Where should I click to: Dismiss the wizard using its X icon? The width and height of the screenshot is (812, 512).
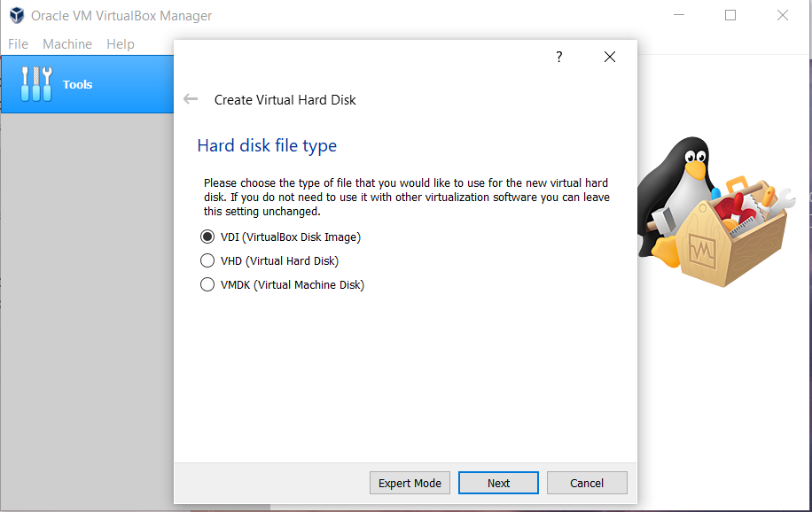point(609,56)
